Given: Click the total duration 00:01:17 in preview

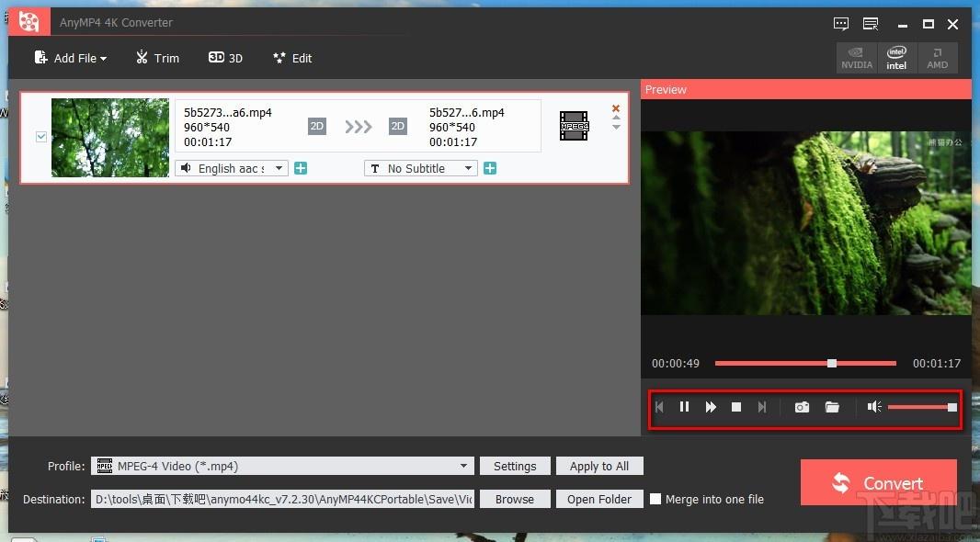Looking at the screenshot, I should point(936,364).
